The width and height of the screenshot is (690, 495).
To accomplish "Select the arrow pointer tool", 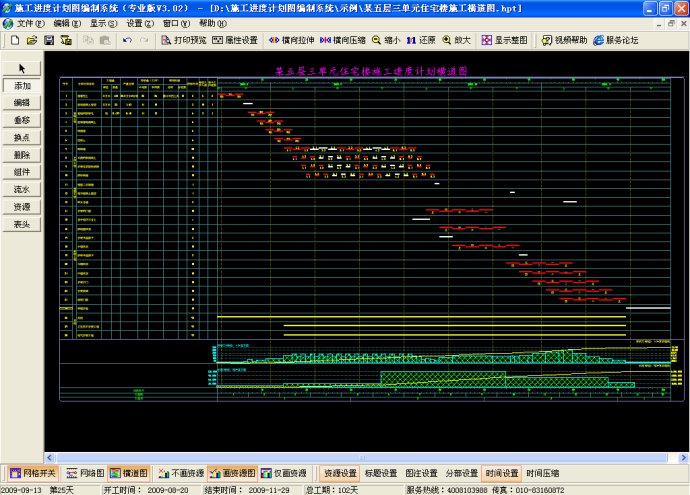I will point(22,68).
